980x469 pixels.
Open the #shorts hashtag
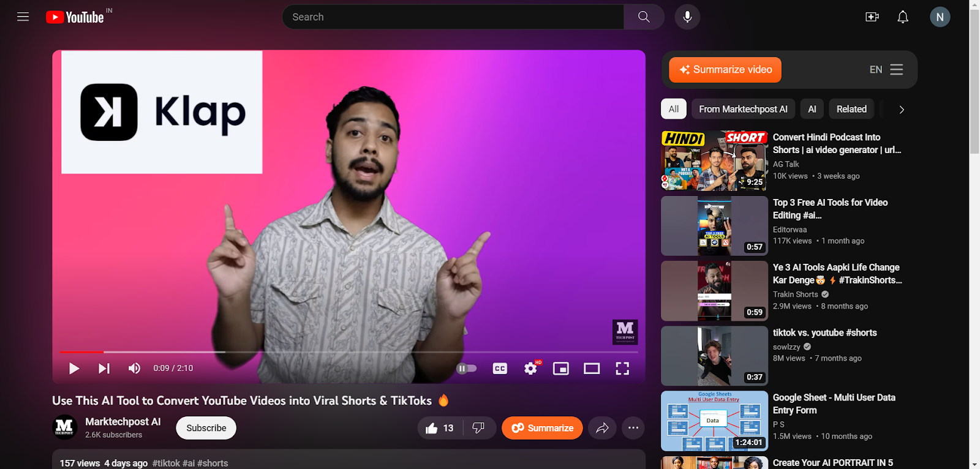tap(213, 463)
